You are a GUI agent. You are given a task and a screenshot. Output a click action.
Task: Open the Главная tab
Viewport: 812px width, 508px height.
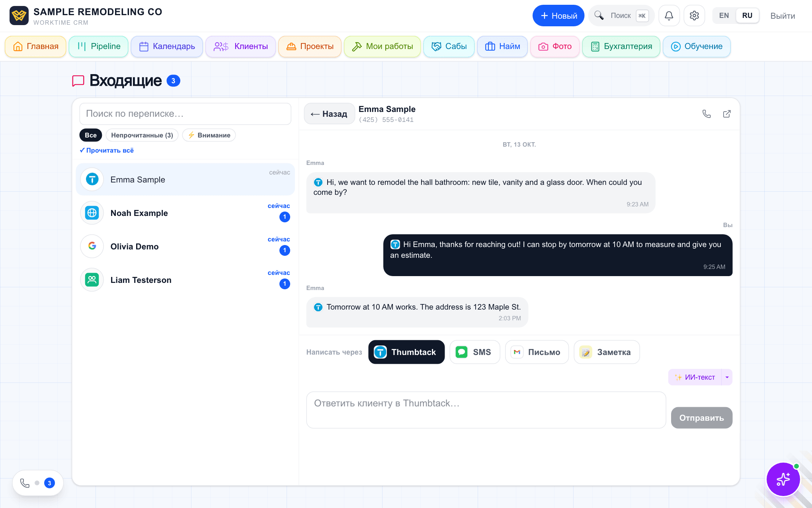(35, 47)
